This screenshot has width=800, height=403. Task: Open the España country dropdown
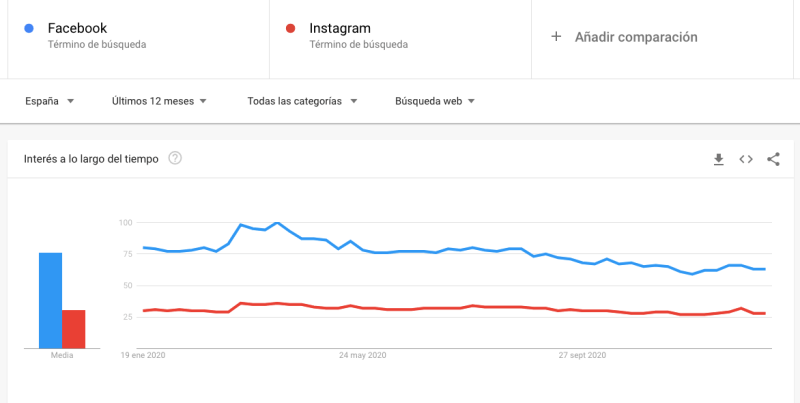(x=50, y=101)
